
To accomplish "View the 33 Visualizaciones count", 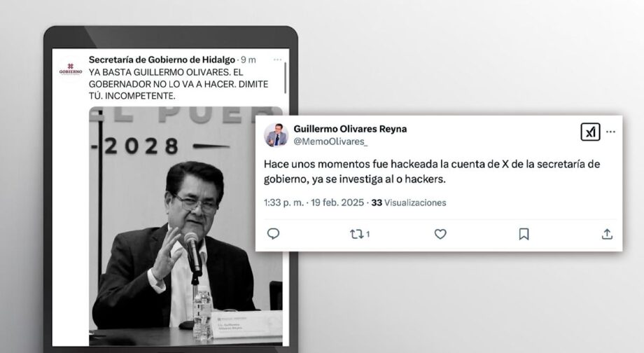I will point(409,202).
